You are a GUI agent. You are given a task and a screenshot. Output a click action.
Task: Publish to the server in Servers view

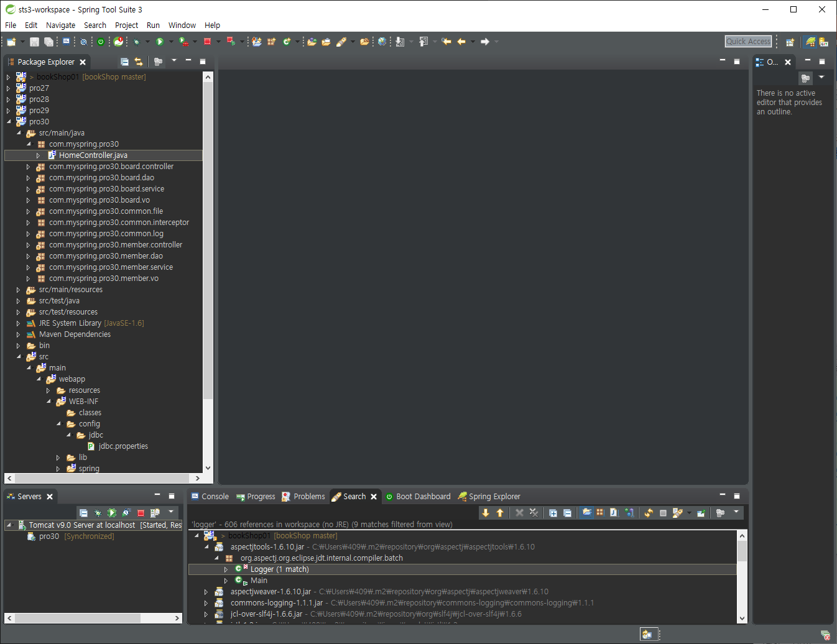click(155, 513)
